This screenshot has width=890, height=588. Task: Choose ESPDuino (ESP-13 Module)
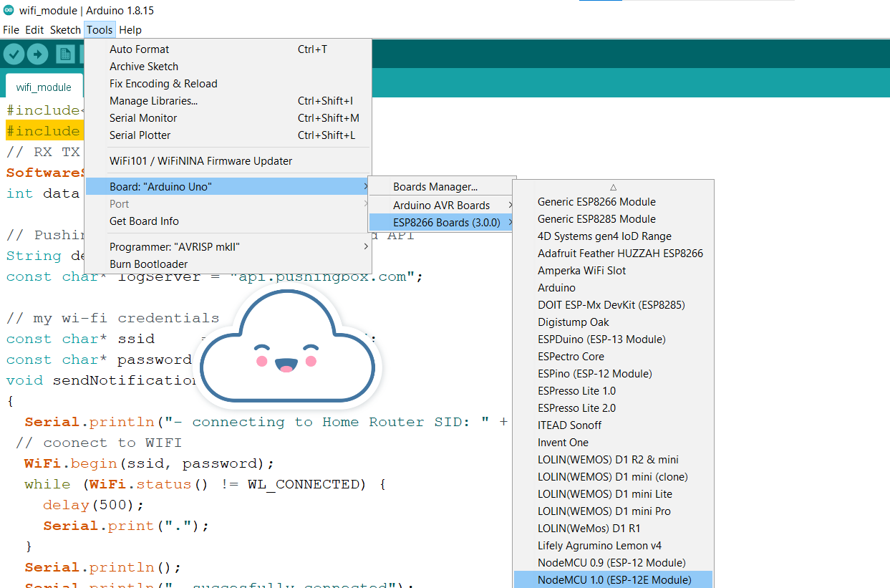point(614,339)
